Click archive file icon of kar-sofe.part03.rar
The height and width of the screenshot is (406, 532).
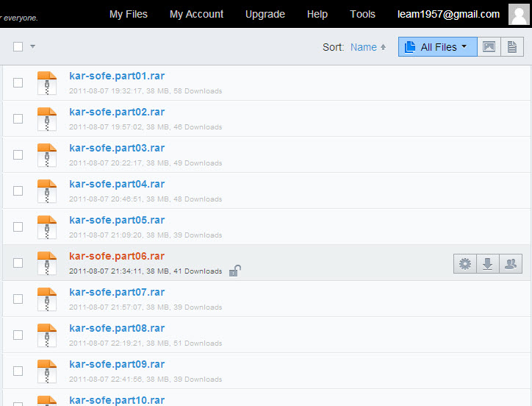[47, 155]
